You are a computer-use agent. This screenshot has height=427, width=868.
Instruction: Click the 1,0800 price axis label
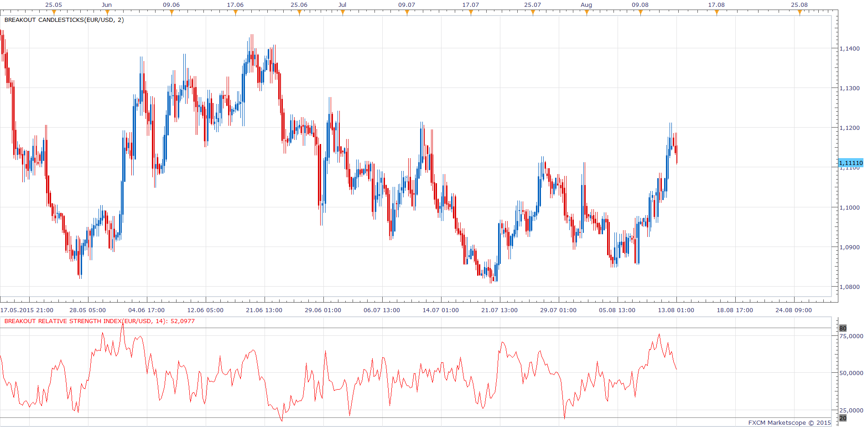click(849, 287)
